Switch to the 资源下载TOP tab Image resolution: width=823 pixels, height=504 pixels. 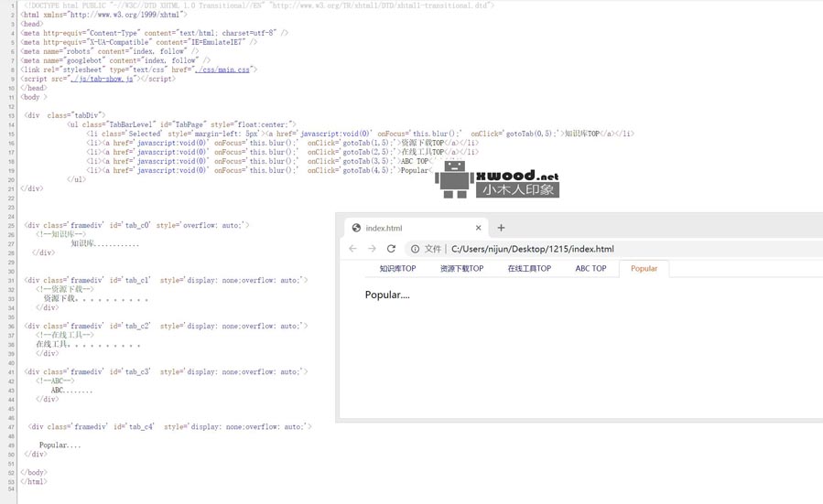(462, 269)
